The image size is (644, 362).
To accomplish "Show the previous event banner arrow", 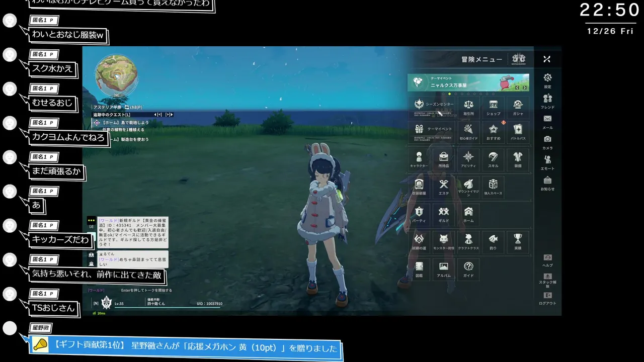I will 517,87.
